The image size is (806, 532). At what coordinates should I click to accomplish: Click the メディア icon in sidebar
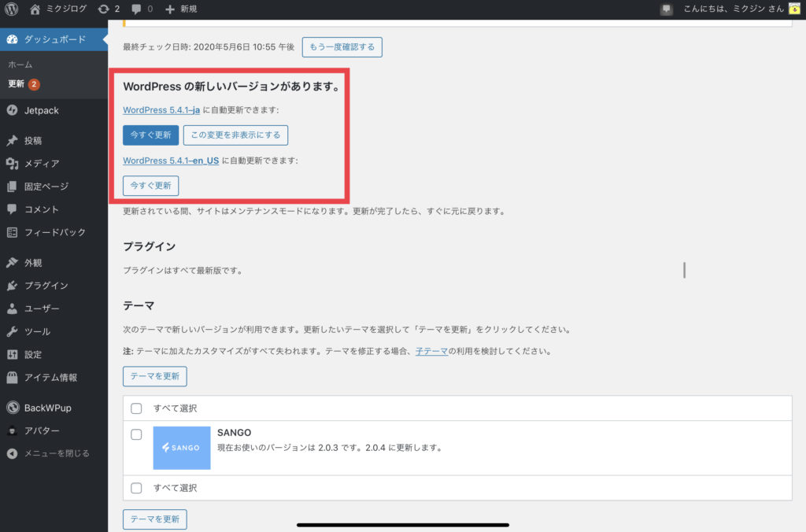tap(12, 164)
